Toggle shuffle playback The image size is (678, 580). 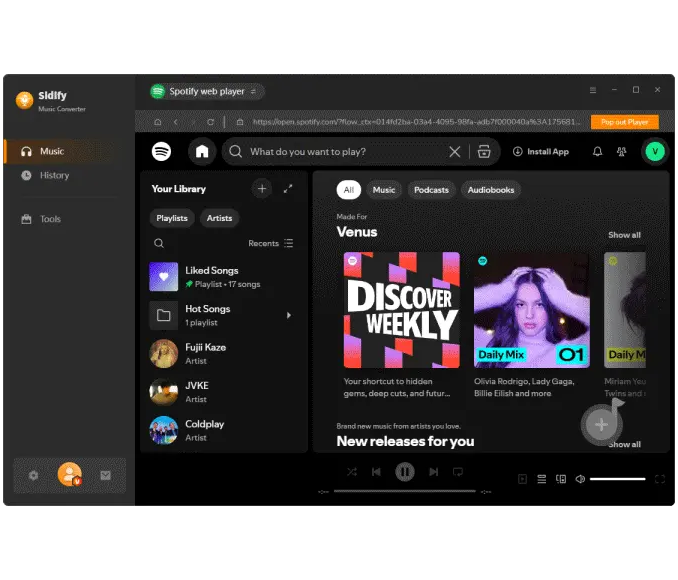[x=352, y=472]
